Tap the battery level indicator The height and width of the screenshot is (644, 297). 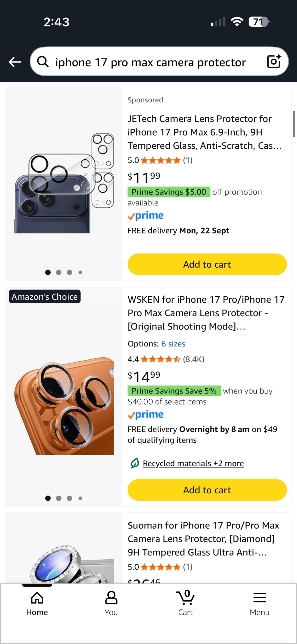pos(259,22)
